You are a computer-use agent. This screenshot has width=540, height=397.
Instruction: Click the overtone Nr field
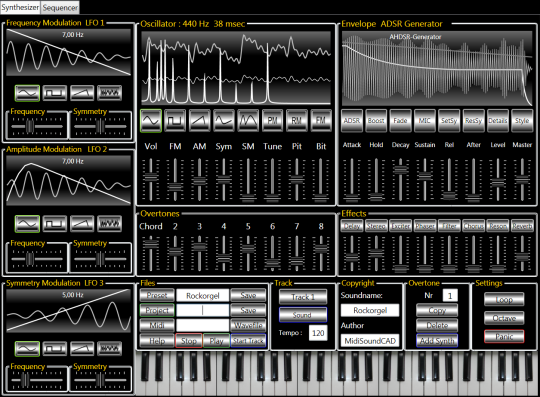[450, 295]
